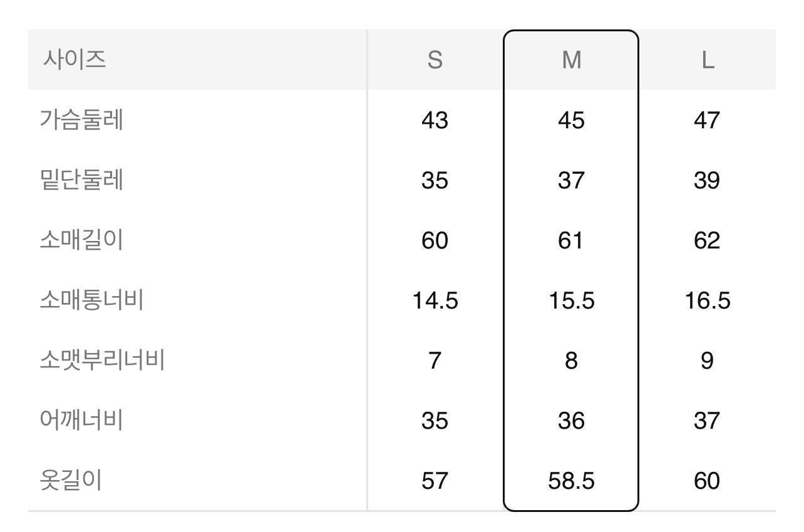Click the 47 chest value for L
This screenshot has height=532, width=804.
(707, 120)
